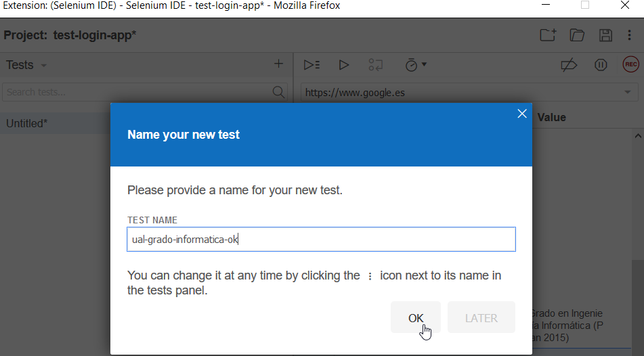Click the Project test-login-app* title
This screenshot has width=644, height=356.
tap(70, 35)
